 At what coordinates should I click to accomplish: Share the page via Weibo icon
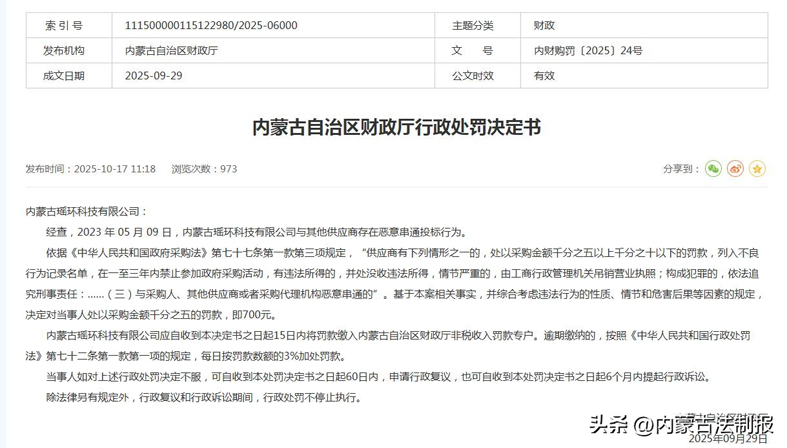click(735, 169)
